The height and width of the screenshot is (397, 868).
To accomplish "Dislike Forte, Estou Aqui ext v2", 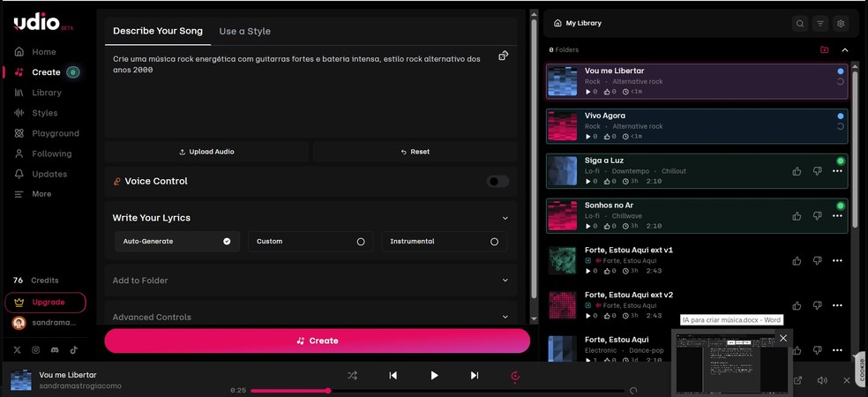I will pyautogui.click(x=817, y=305).
